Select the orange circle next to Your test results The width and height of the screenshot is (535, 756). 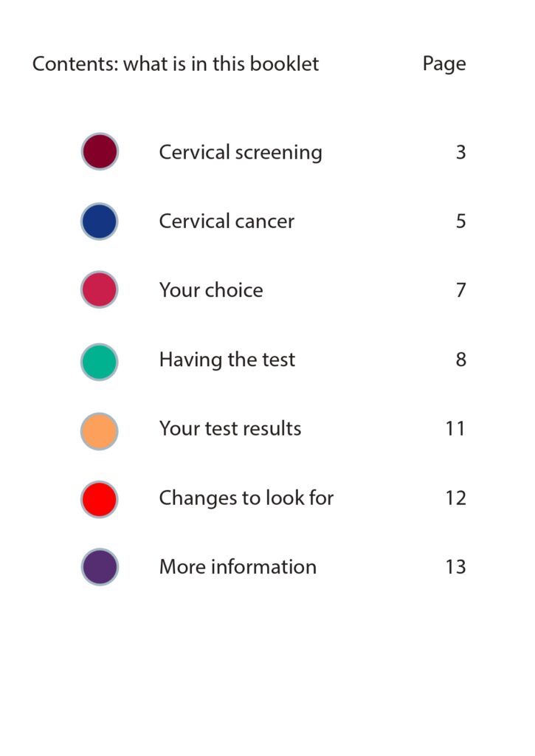click(x=100, y=429)
